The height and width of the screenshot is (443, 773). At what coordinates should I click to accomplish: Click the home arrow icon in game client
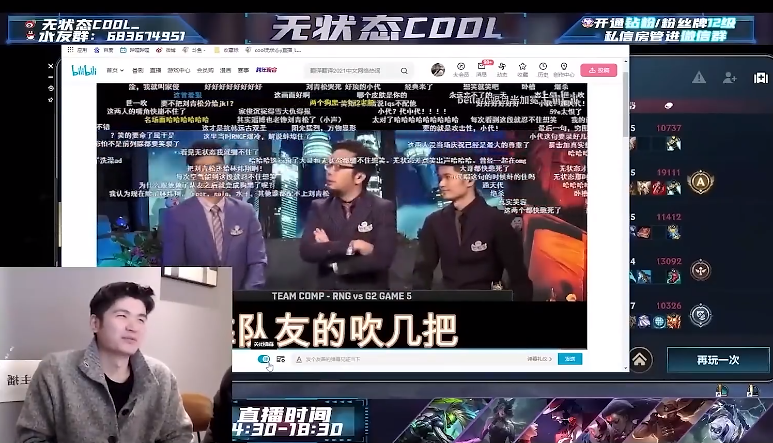640,360
